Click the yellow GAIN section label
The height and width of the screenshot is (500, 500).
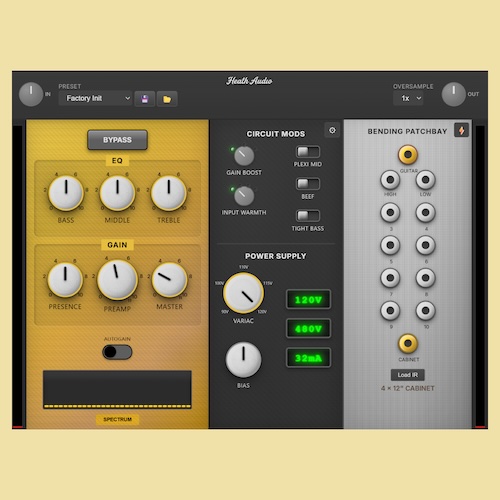click(117, 245)
